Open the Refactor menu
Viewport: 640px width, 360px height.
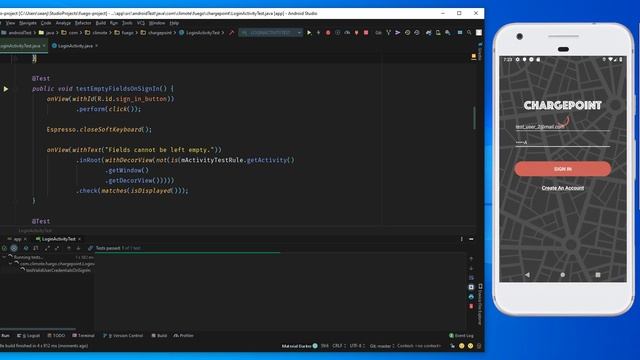click(x=83, y=23)
